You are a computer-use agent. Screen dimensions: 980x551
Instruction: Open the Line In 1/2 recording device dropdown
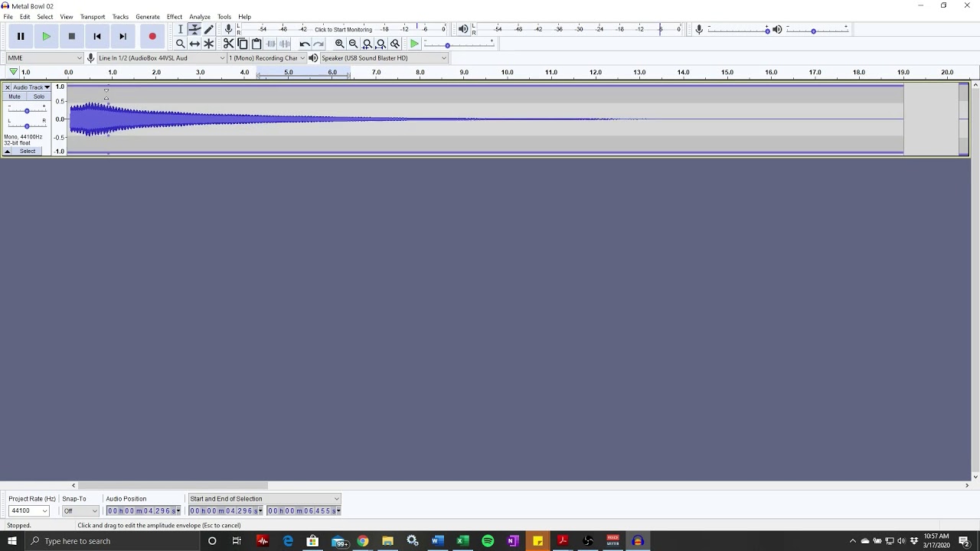161,58
